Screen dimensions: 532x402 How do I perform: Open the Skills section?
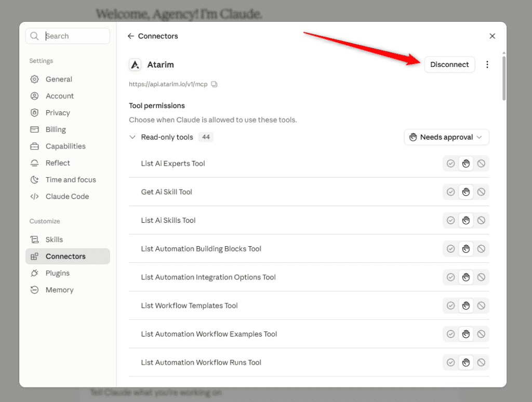[x=68, y=239]
